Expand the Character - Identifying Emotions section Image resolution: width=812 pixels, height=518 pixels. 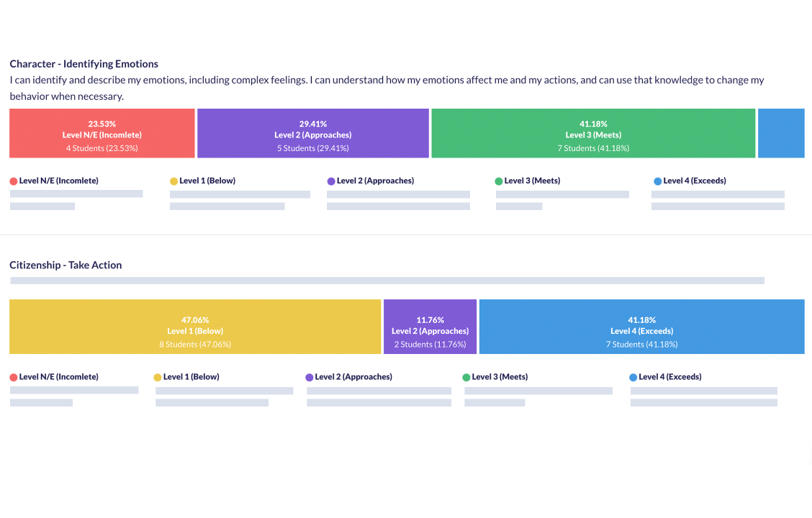(x=84, y=63)
